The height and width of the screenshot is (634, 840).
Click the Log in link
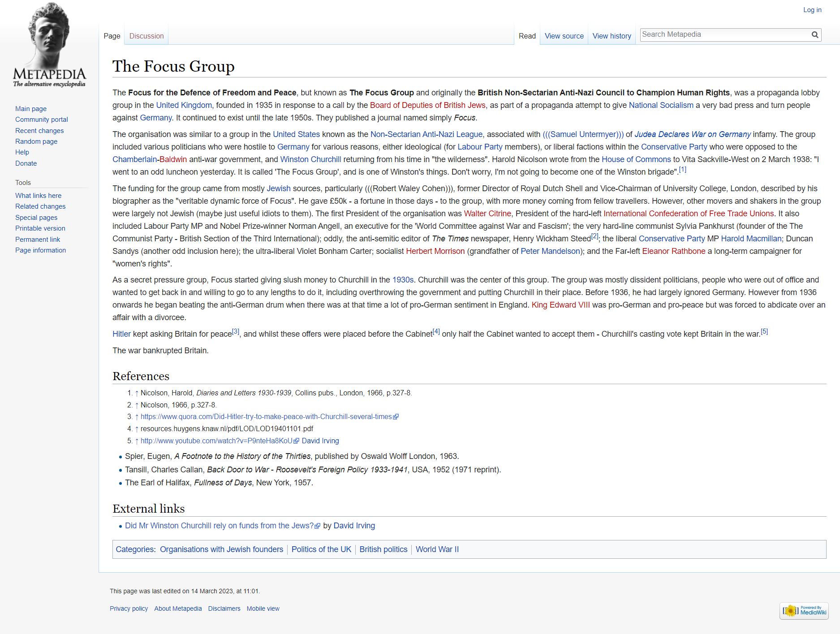coord(812,10)
